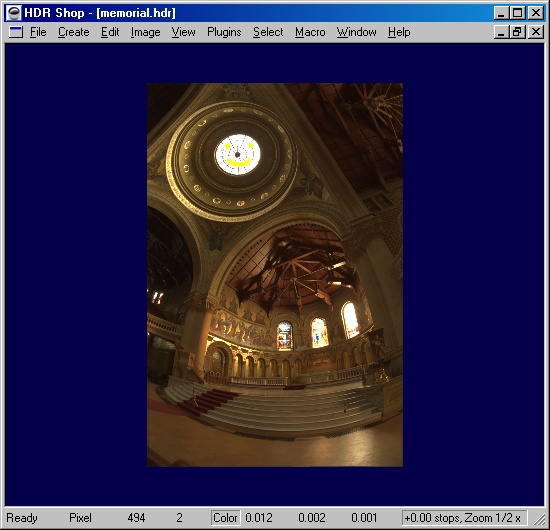Minimize the memorial.hdr document window
This screenshot has width=550, height=530.
coord(501,32)
